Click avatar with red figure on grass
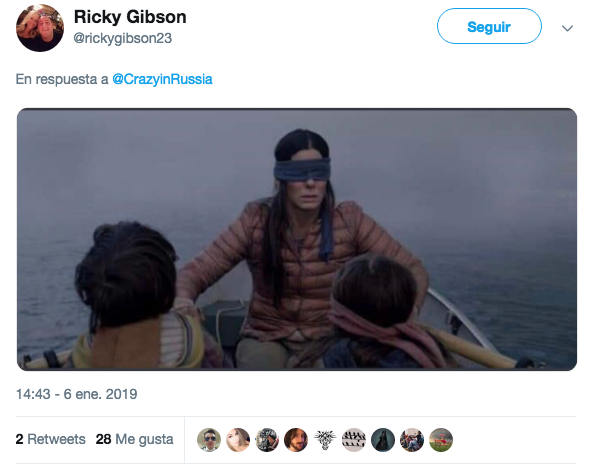 click(x=441, y=440)
